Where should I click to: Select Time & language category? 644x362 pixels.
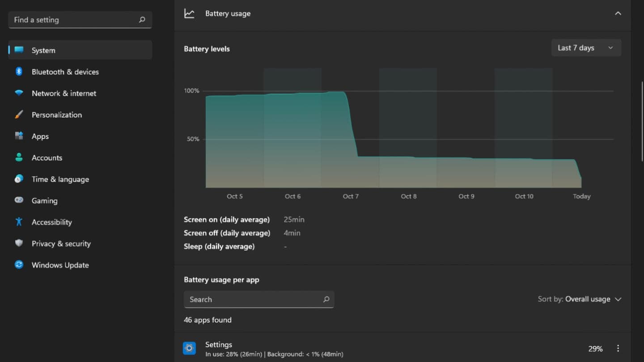pyautogui.click(x=80, y=179)
